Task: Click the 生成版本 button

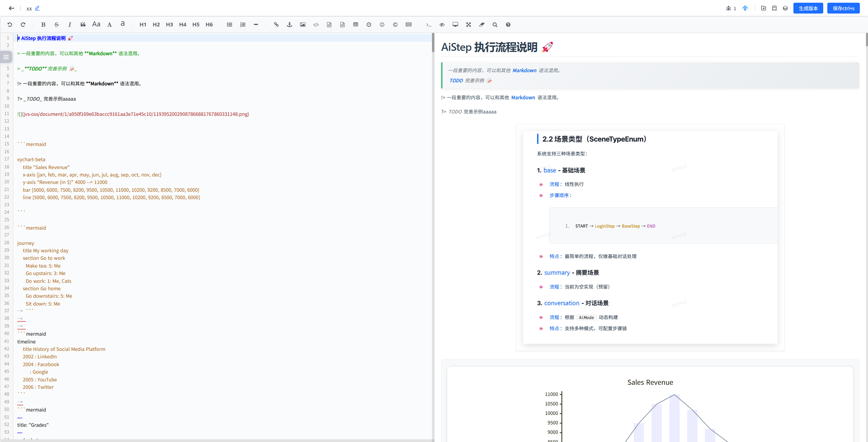Action: pyautogui.click(x=808, y=8)
